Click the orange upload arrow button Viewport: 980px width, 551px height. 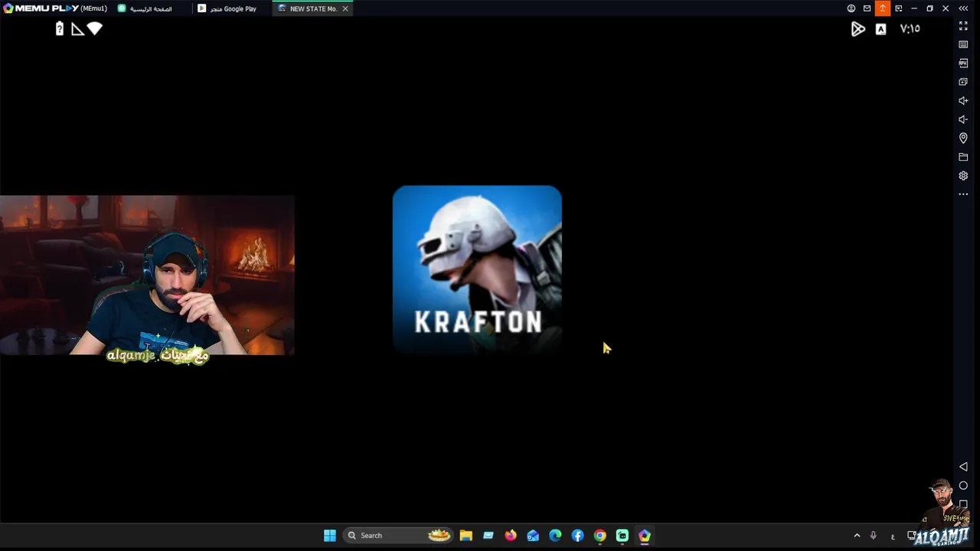pyautogui.click(x=883, y=8)
